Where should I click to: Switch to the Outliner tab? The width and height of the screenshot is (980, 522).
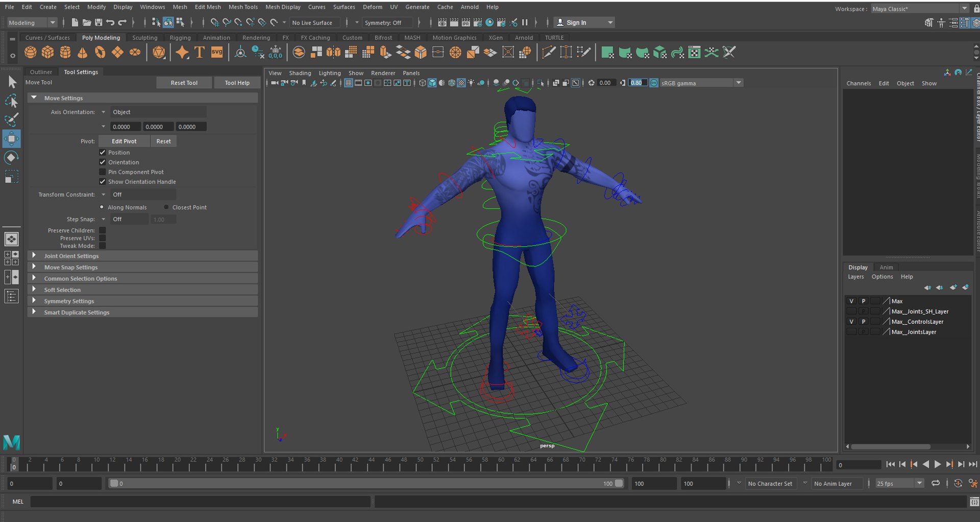coord(41,72)
